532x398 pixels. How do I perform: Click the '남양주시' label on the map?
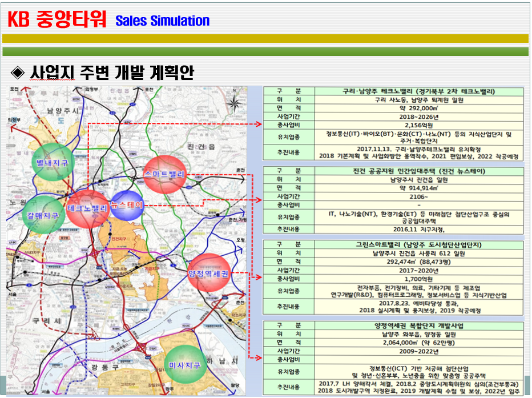pyautogui.click(x=63, y=111)
